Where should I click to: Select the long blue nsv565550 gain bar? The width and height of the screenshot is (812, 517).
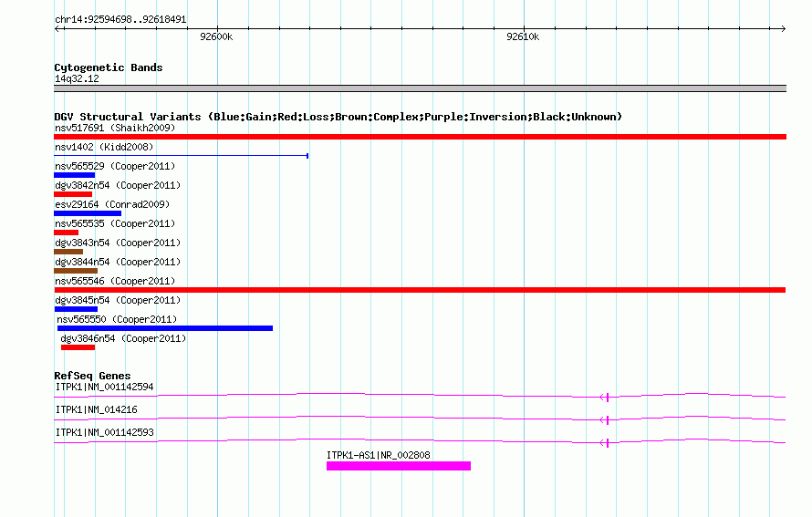(x=165, y=328)
